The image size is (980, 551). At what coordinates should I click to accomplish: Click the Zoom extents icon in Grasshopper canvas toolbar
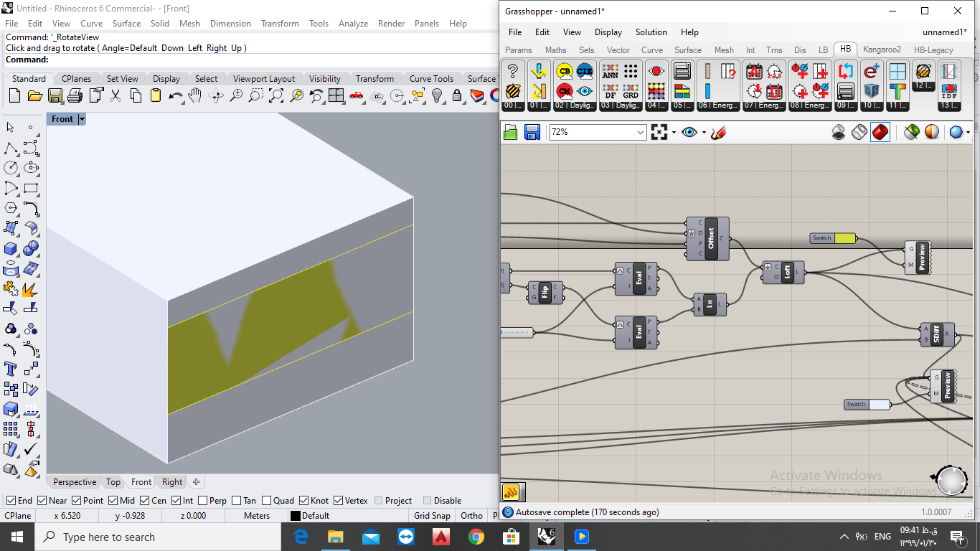coord(659,132)
